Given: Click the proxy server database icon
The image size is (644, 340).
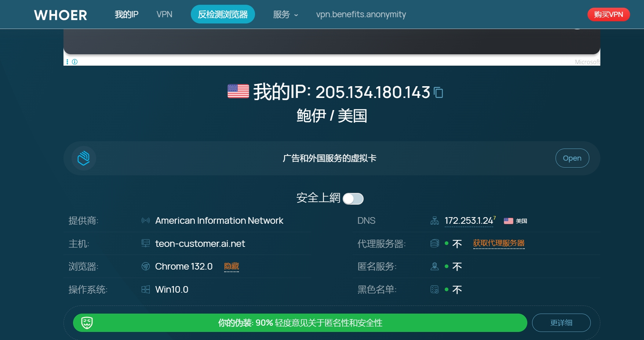Looking at the screenshot, I should pos(434,244).
